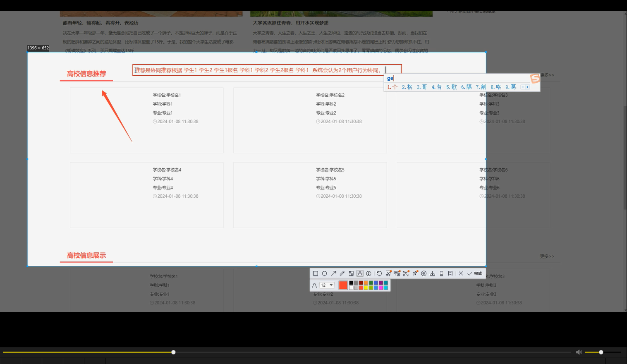Select the numbered step marker tool
627x364 pixels.
click(369, 273)
